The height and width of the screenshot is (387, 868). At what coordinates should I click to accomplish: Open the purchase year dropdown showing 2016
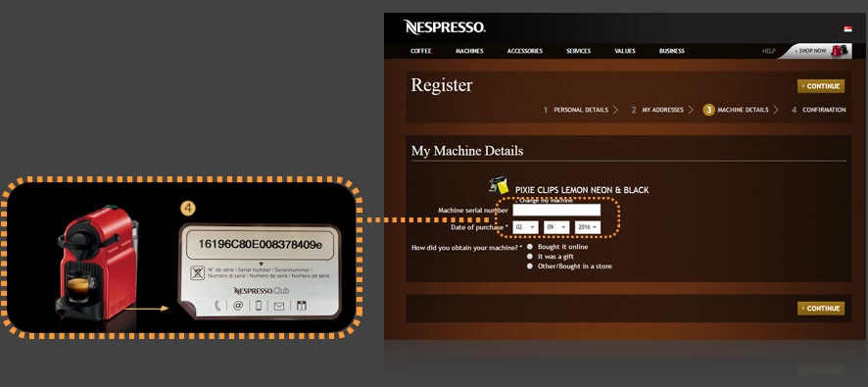coord(588,227)
